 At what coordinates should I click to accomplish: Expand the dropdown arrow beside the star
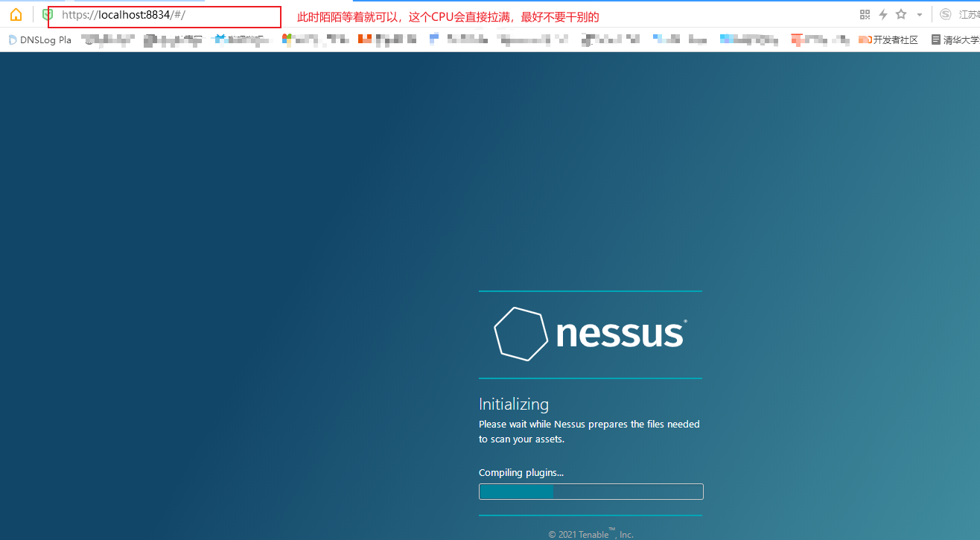[x=920, y=15]
